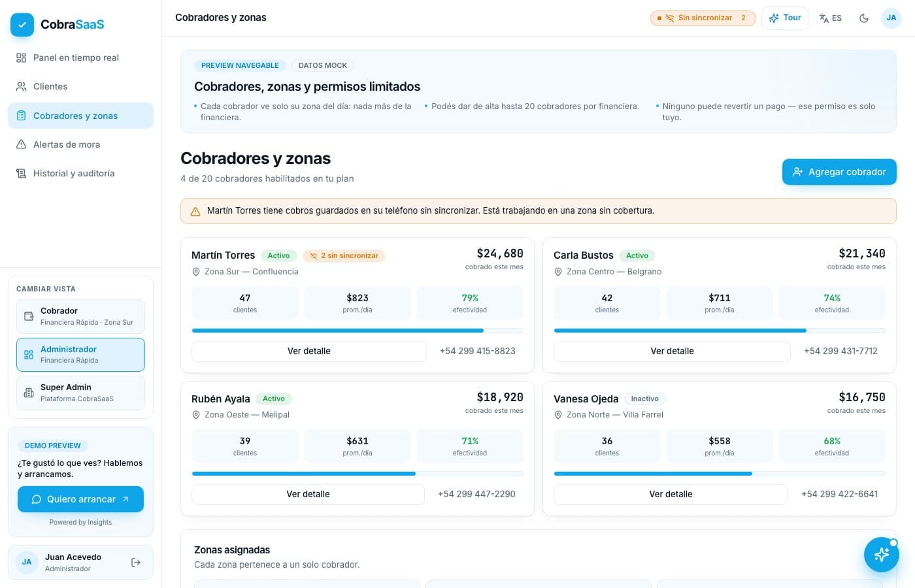
Task: Open the JA user avatar in the header
Action: click(x=891, y=18)
